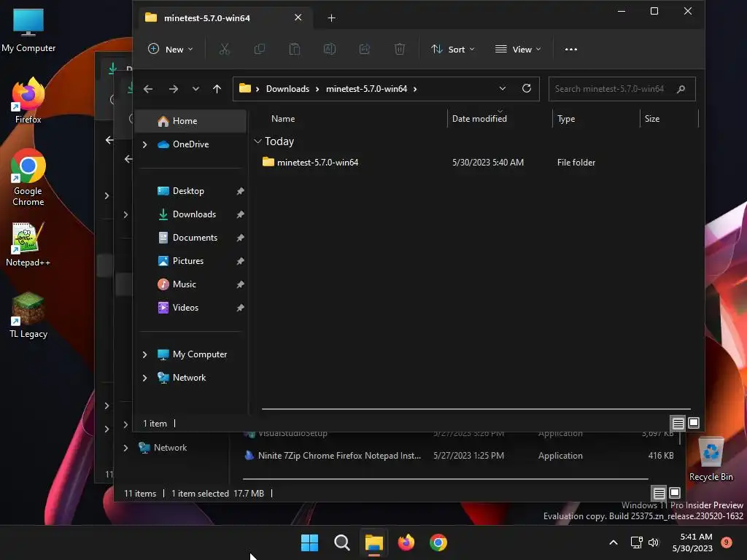747x560 pixels.
Task: Add a new tab with plus button
Action: pyautogui.click(x=332, y=18)
